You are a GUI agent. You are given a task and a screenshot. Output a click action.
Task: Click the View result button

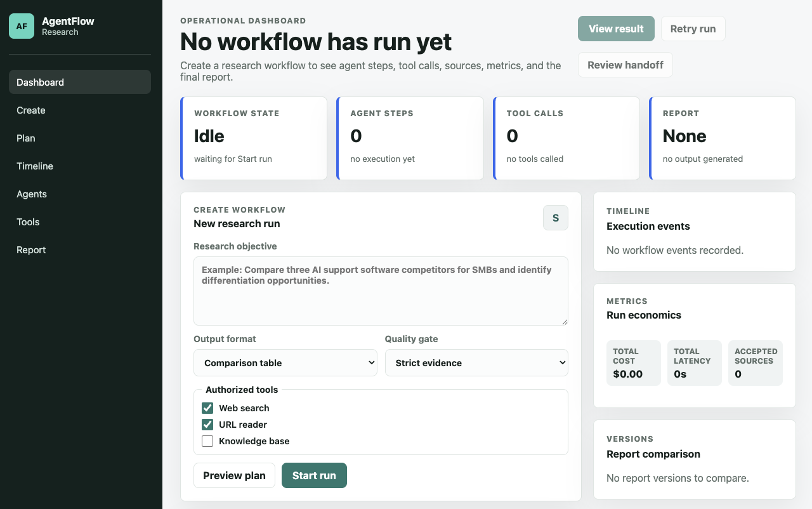[616, 29]
